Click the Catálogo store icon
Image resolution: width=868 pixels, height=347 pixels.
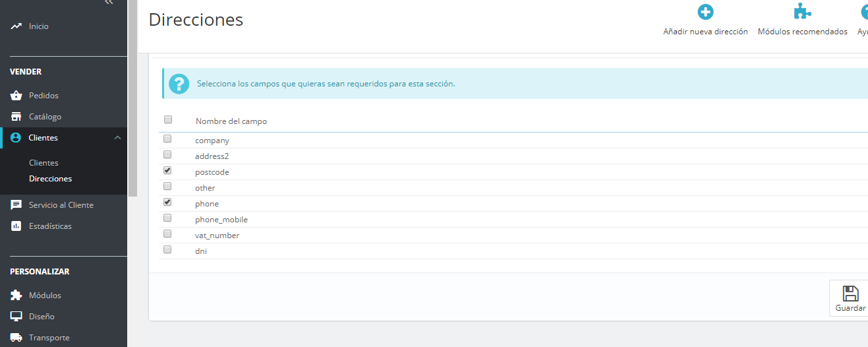click(16, 117)
